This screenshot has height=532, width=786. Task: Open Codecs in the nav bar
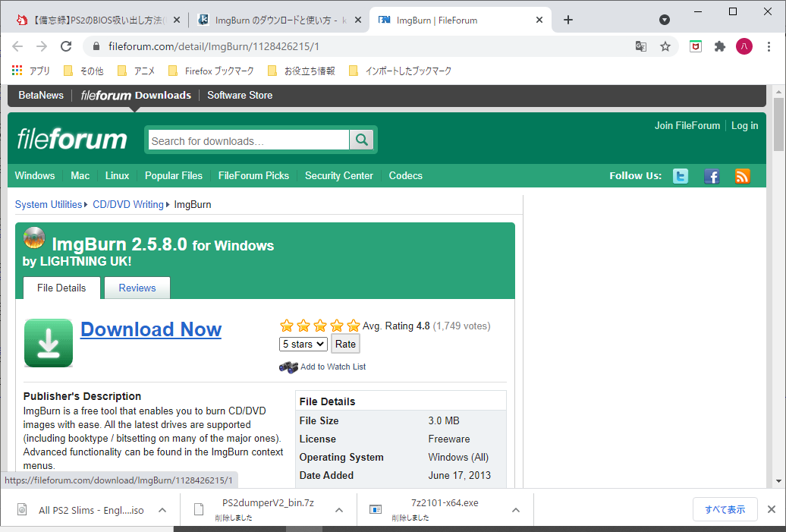coord(406,176)
